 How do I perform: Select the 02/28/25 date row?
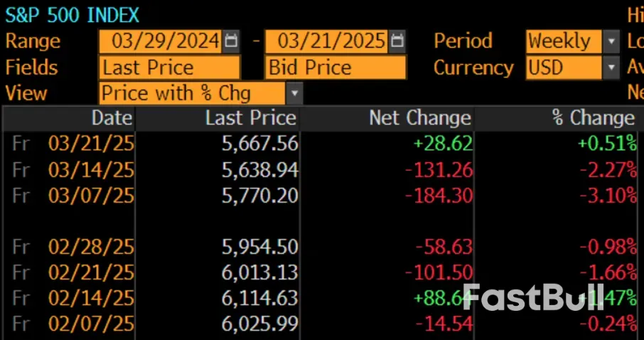90,247
